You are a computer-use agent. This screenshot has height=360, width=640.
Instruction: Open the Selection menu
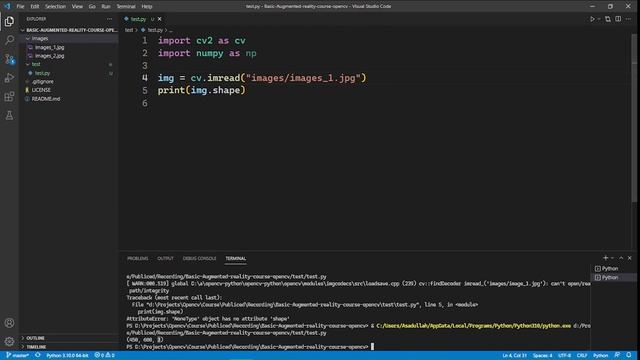coord(55,7)
